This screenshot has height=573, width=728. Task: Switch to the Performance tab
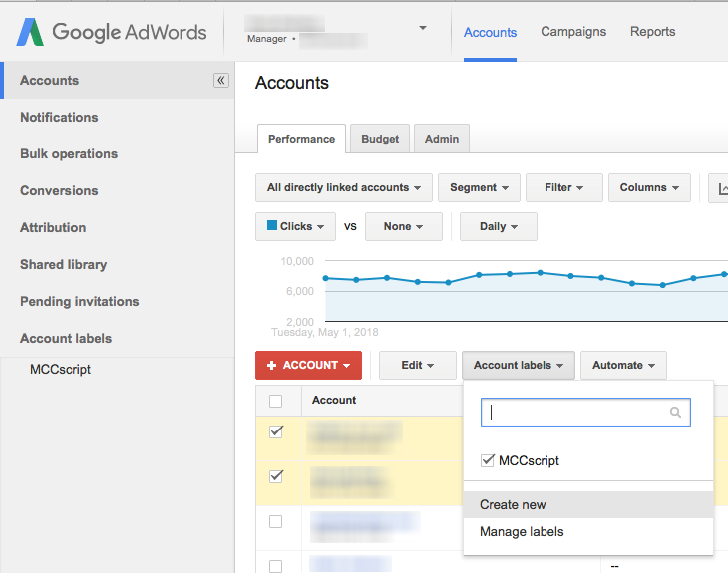(301, 139)
